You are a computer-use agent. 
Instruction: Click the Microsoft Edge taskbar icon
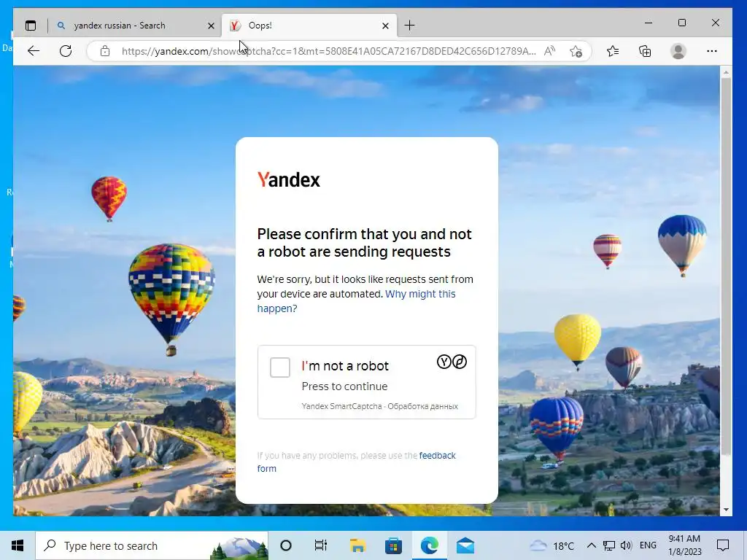pyautogui.click(x=429, y=545)
